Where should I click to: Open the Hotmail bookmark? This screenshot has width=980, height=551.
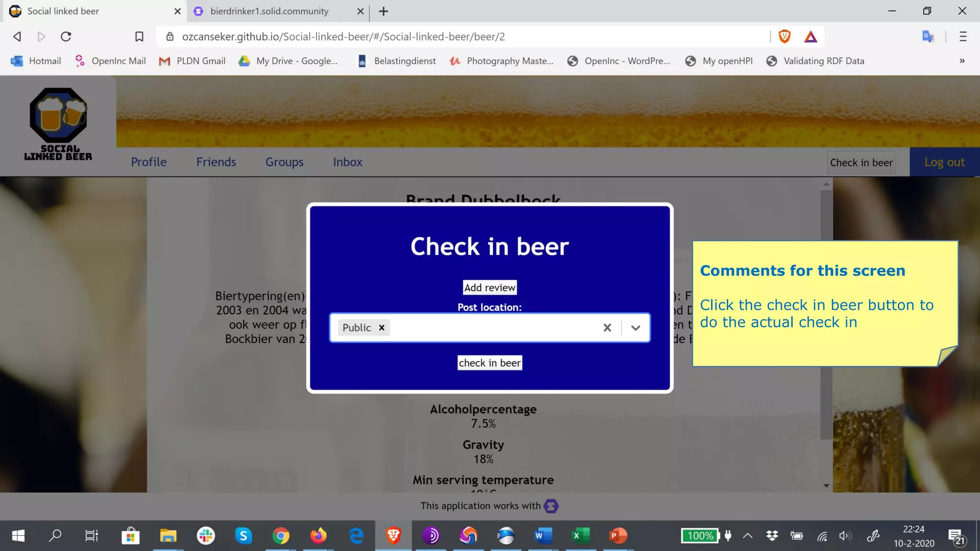(x=36, y=61)
